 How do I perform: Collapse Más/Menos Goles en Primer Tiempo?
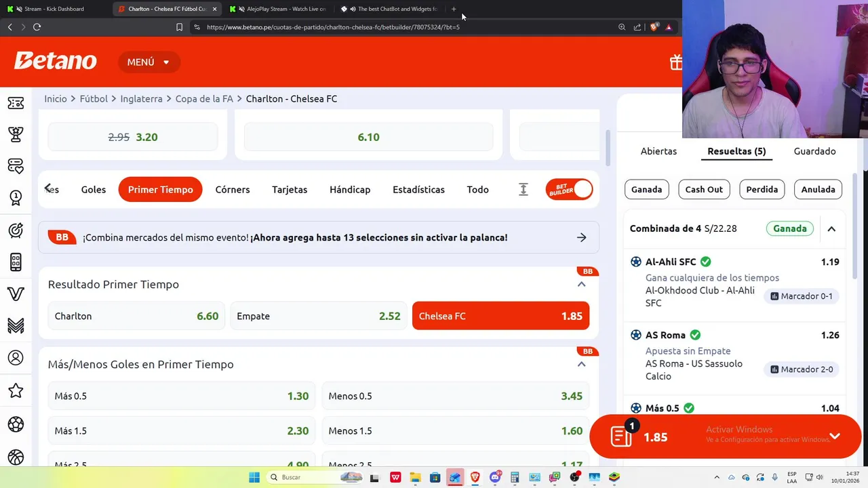(x=581, y=365)
